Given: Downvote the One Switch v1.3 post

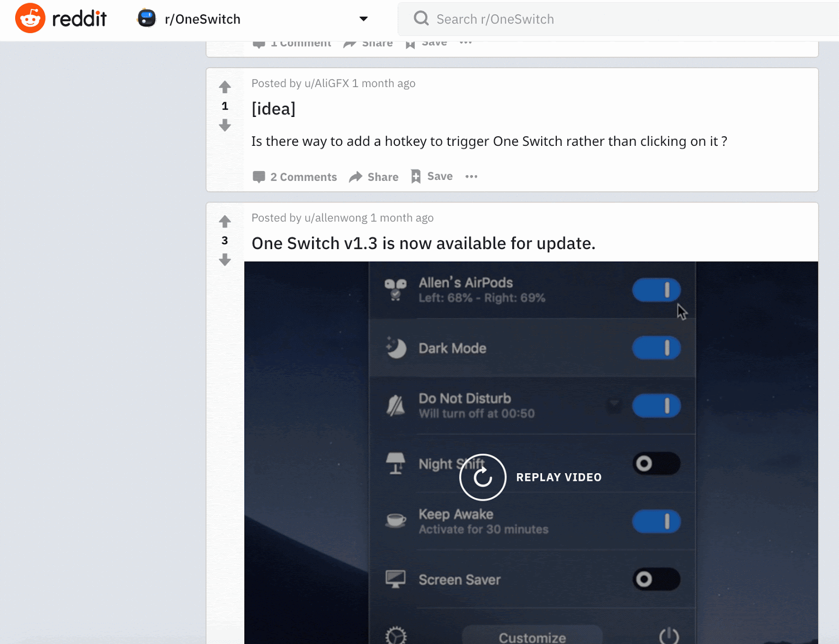Looking at the screenshot, I should click(x=225, y=260).
